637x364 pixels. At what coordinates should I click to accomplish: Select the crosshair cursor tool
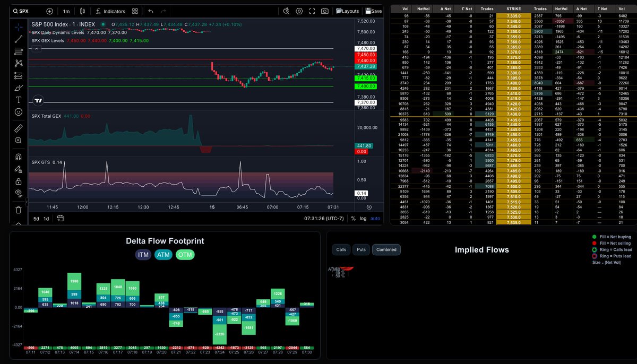[x=19, y=26]
